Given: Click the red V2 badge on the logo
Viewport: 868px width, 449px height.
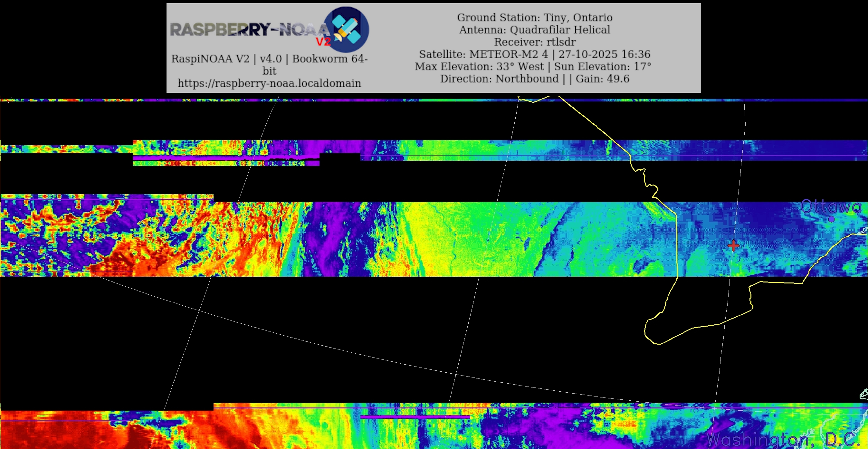Looking at the screenshot, I should pos(323,42).
